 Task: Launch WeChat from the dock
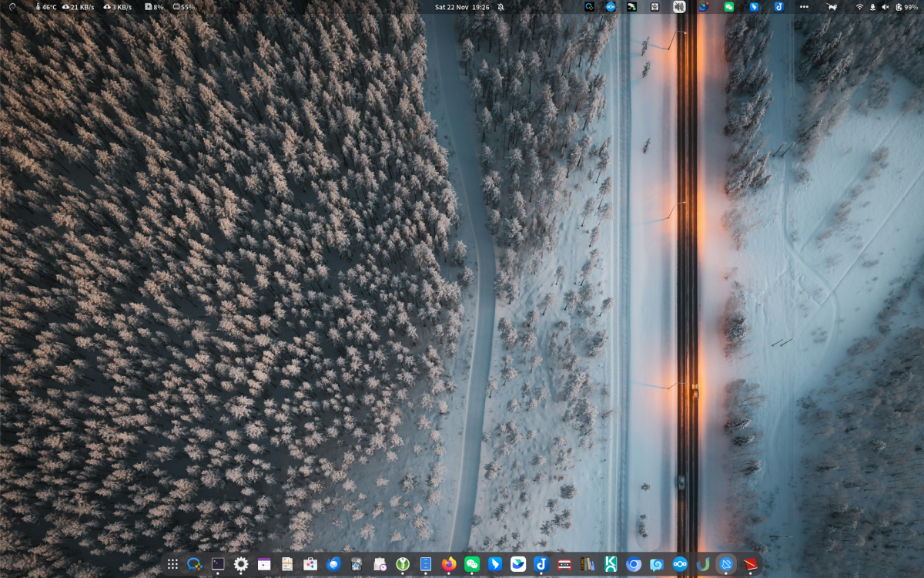click(x=470, y=565)
